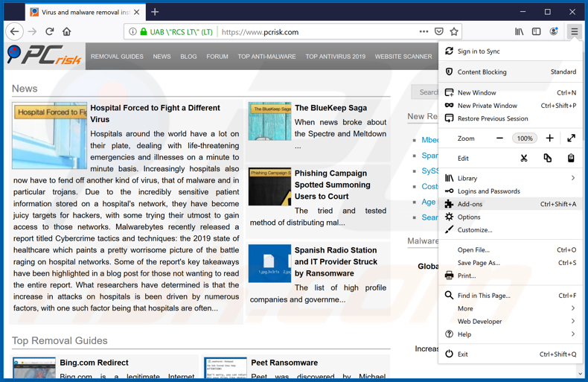Paste using the clipboard icon
The width and height of the screenshot is (588, 382).
tap(571, 159)
